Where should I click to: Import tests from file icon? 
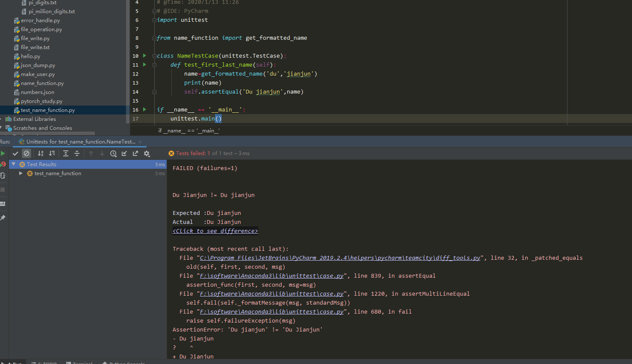tap(124, 153)
